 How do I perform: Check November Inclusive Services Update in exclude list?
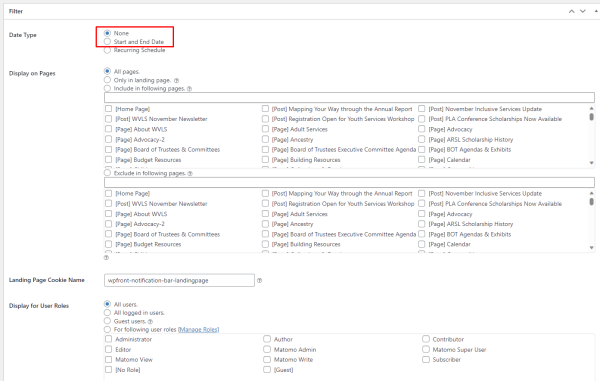tap(422, 194)
